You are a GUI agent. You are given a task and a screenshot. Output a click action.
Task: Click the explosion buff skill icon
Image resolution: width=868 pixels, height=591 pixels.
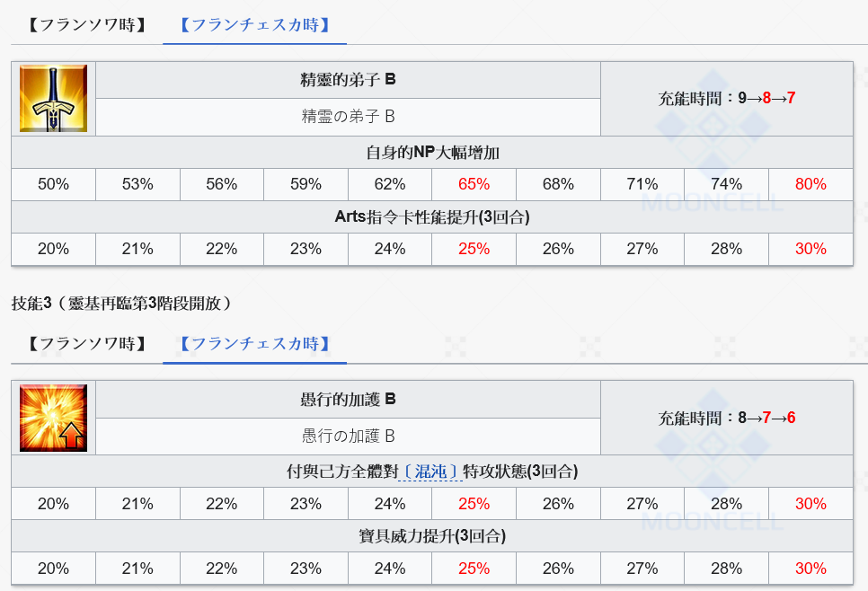pos(53,418)
